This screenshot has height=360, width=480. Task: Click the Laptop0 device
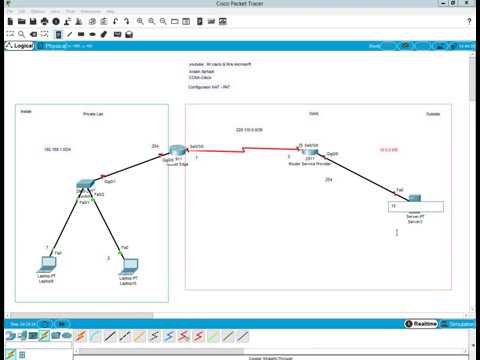coord(47,264)
